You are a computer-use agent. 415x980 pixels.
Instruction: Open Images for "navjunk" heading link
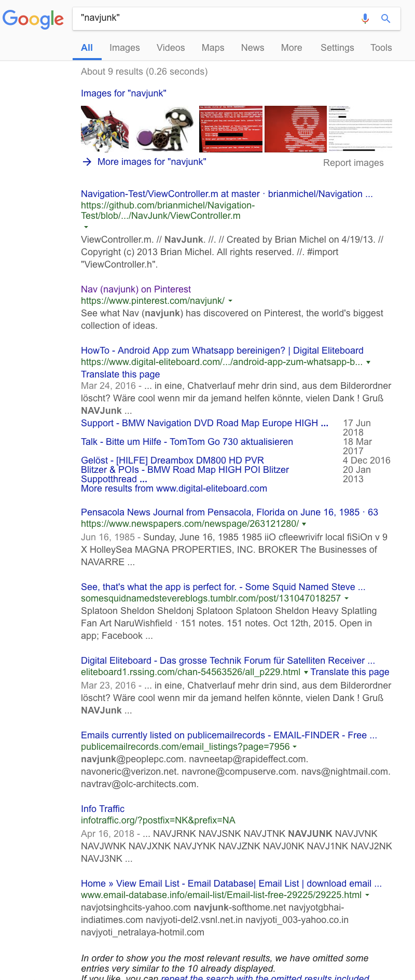click(x=123, y=93)
